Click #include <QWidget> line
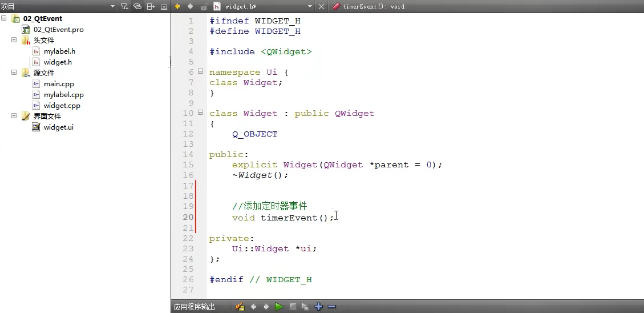 [x=260, y=52]
